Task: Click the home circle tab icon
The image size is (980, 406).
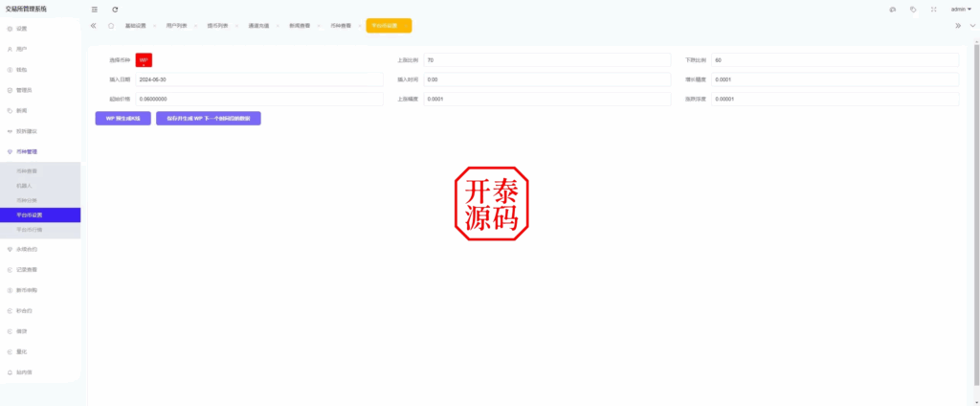Action: 111,26
